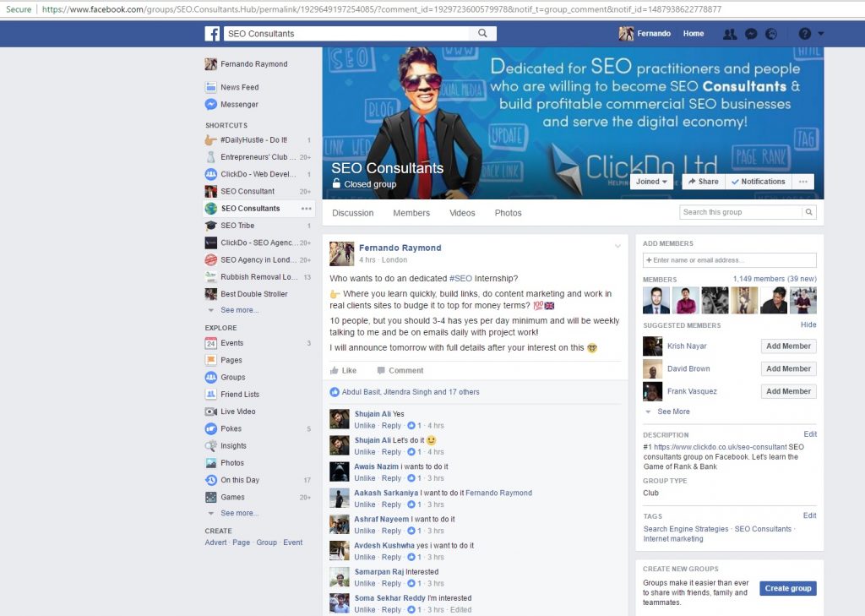Unlike Shujain Ali's "Yes" comment
The height and width of the screenshot is (616, 865).
(x=365, y=426)
